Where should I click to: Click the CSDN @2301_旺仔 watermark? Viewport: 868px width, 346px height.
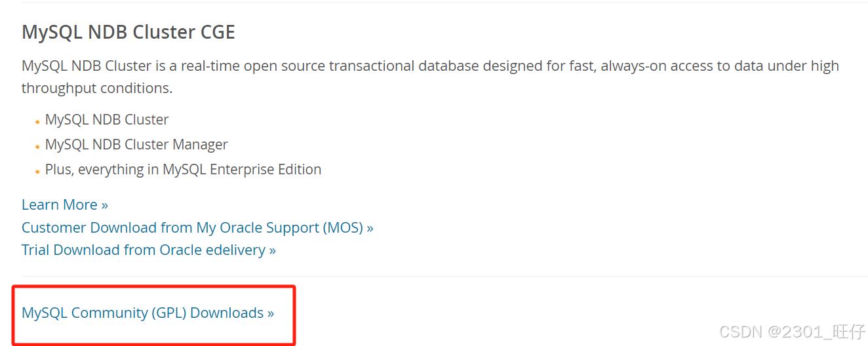[x=792, y=332]
